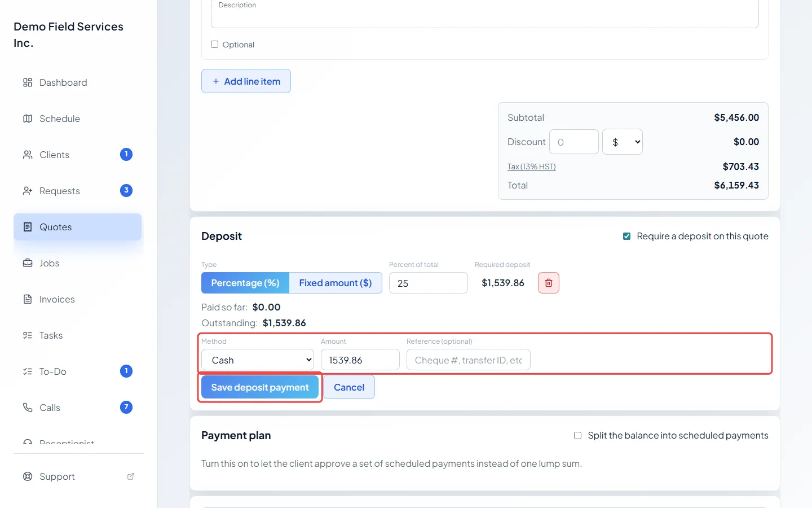Focus the Discount amount field
Image resolution: width=812 pixels, height=508 pixels.
pyautogui.click(x=574, y=142)
